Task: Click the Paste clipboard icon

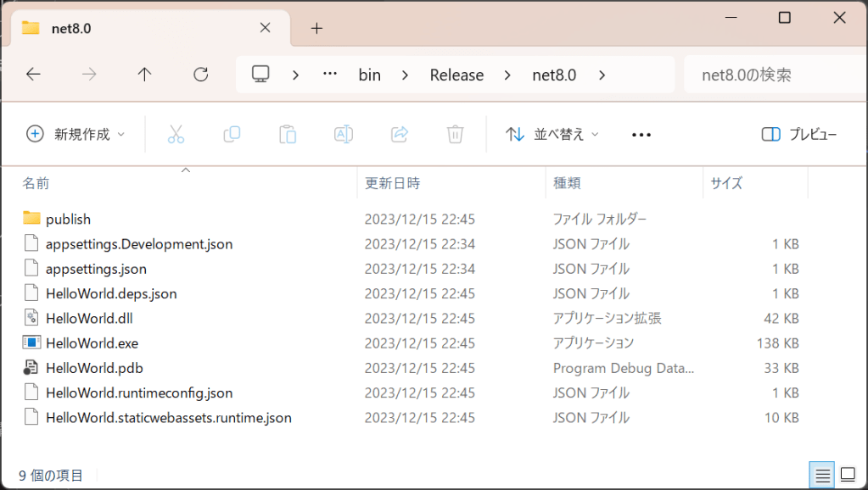Action: pyautogui.click(x=288, y=134)
